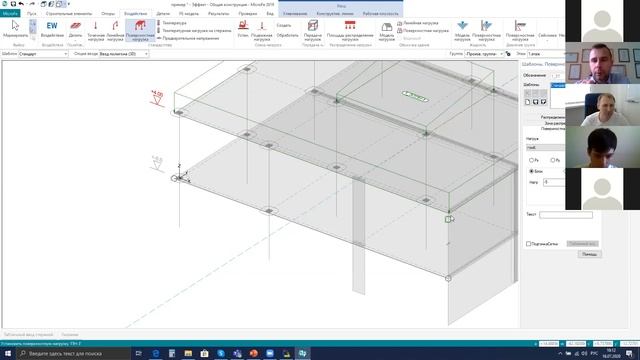Open the Группа dropdown

(x=484, y=54)
